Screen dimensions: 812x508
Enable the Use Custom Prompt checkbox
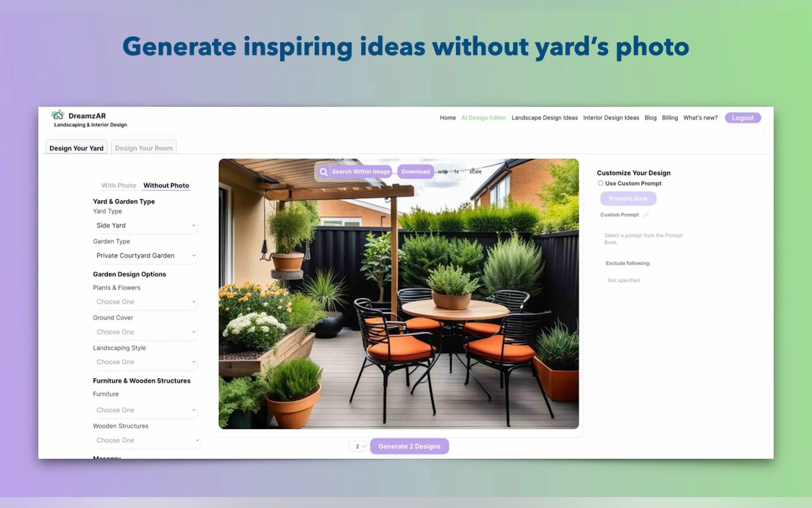click(600, 183)
